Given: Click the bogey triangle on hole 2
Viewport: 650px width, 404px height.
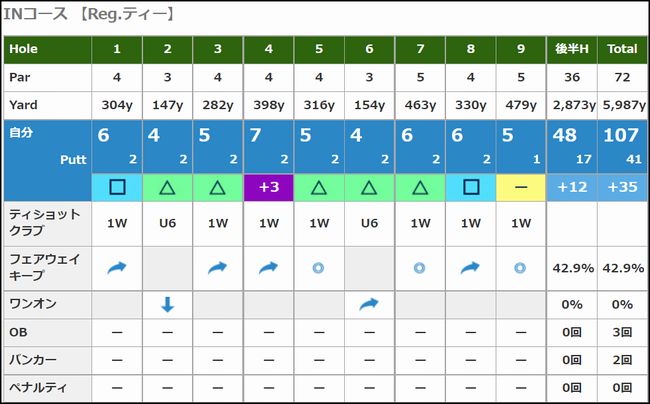Looking at the screenshot, I should click(x=168, y=186).
